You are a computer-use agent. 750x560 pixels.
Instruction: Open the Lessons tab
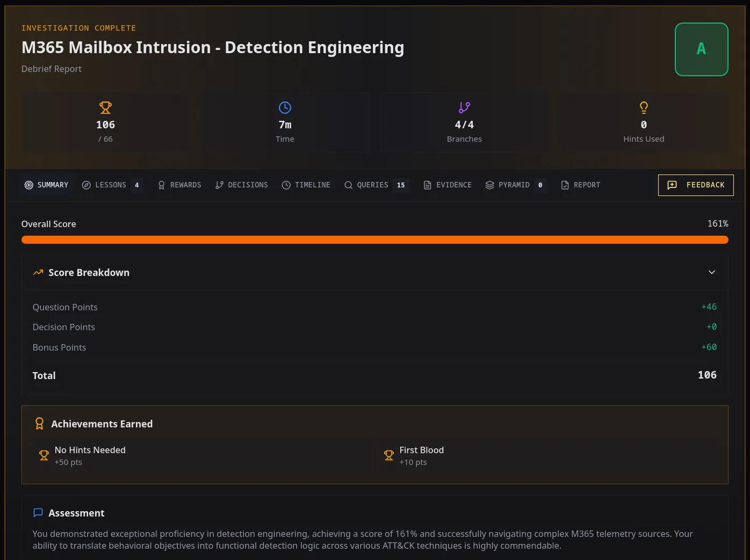112,185
